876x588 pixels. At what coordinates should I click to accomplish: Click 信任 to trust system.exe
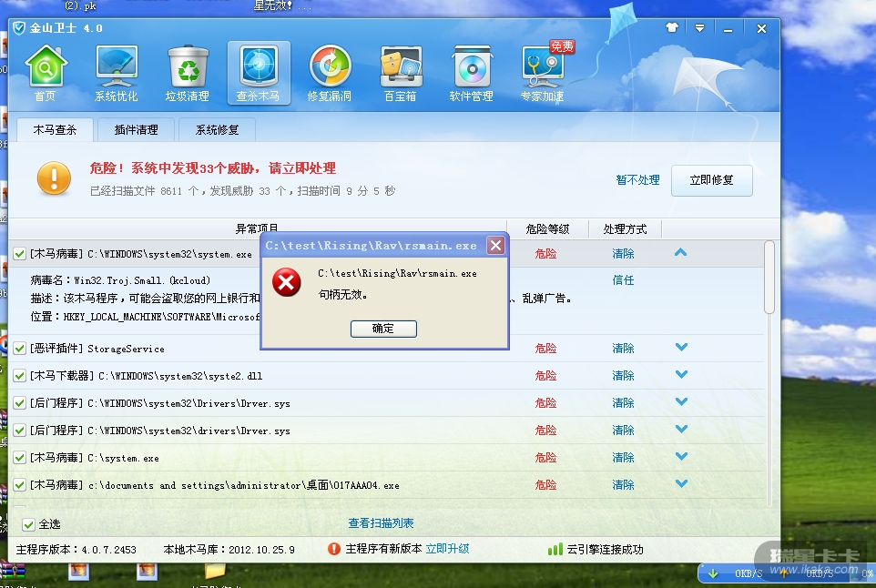(x=623, y=280)
